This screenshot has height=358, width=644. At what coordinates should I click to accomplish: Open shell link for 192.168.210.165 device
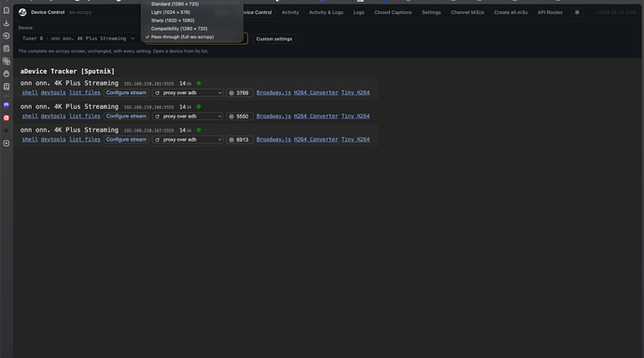[x=30, y=92]
